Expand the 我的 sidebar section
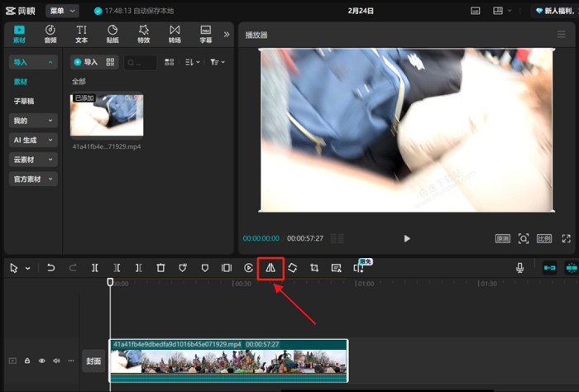 (33, 120)
